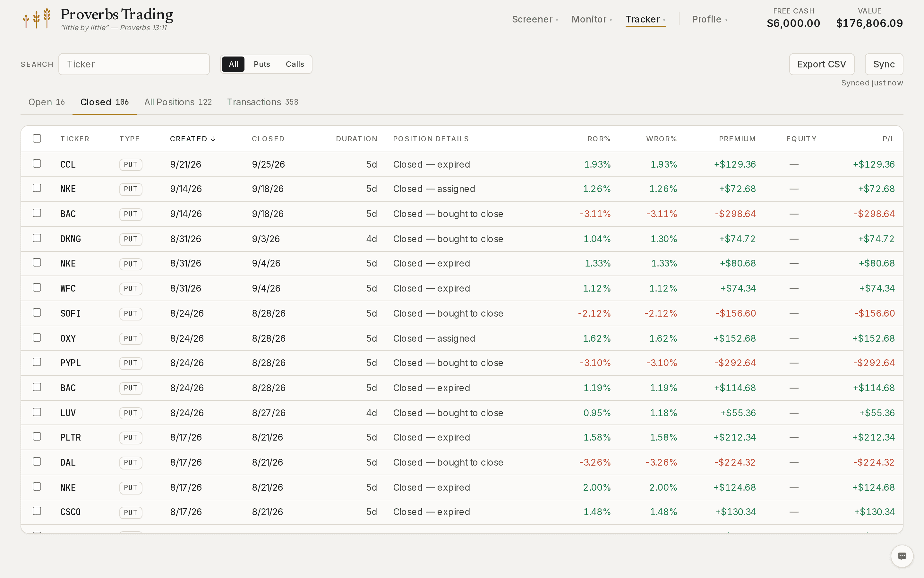Click the PUT badge in the CCL row
This screenshot has height=578, width=924.
point(131,164)
